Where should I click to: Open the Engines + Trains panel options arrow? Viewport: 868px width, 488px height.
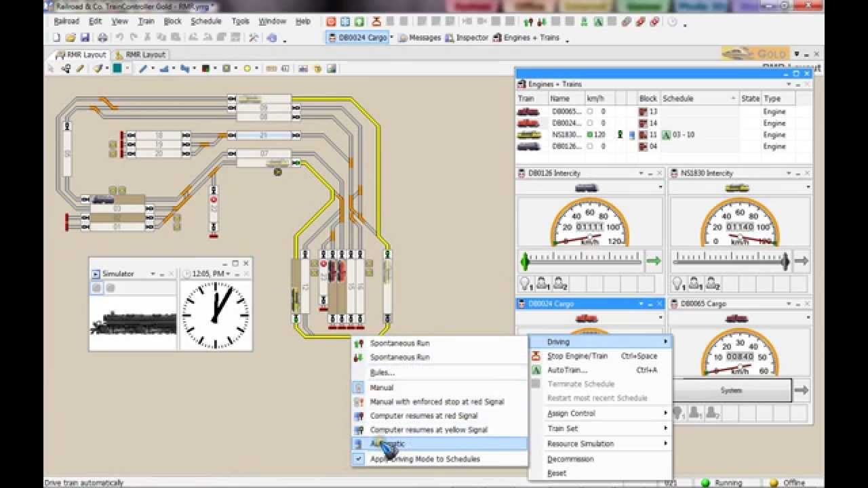(x=788, y=84)
